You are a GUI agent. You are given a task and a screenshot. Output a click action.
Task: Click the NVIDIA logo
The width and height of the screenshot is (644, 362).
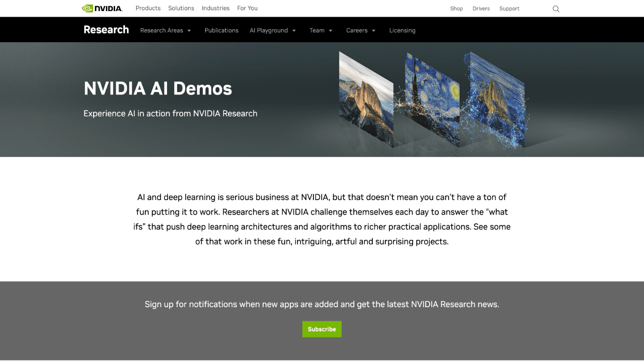click(102, 8)
